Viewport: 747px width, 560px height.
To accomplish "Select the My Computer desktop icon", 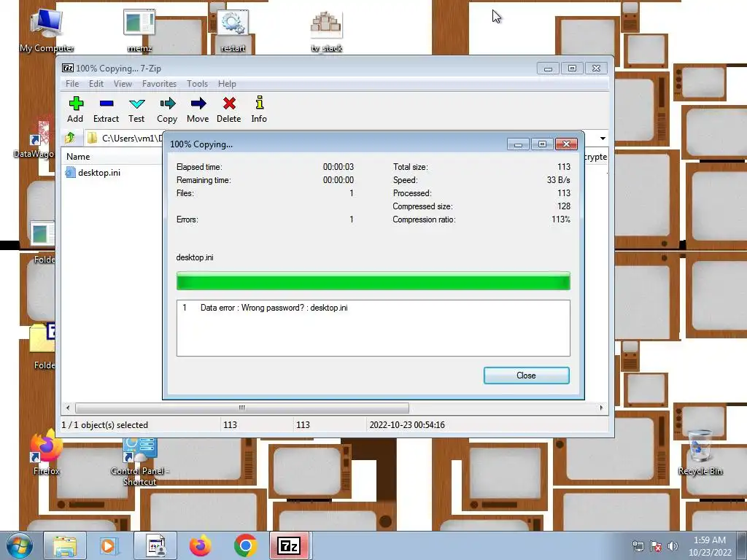I will [47, 30].
